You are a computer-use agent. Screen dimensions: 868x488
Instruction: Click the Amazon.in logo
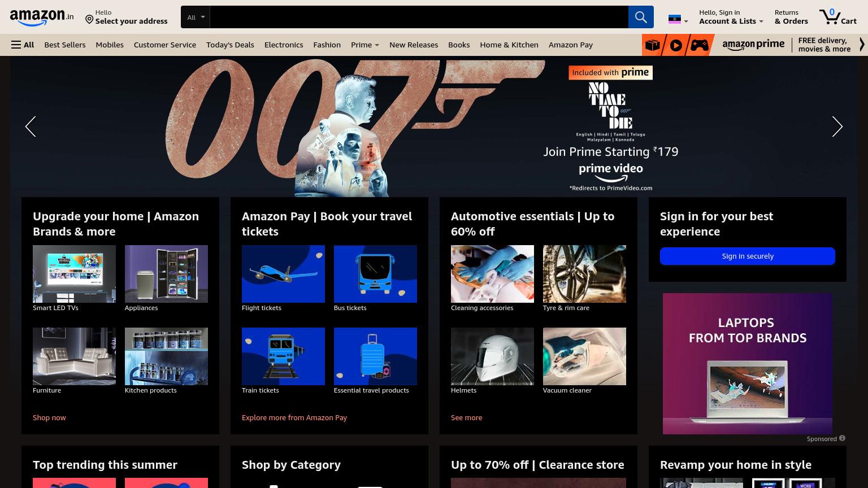42,17
